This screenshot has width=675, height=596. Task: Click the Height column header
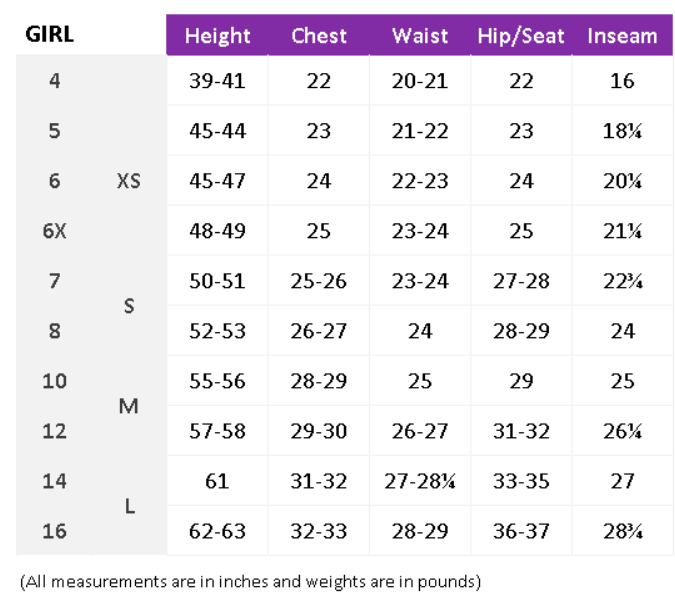coord(217,36)
